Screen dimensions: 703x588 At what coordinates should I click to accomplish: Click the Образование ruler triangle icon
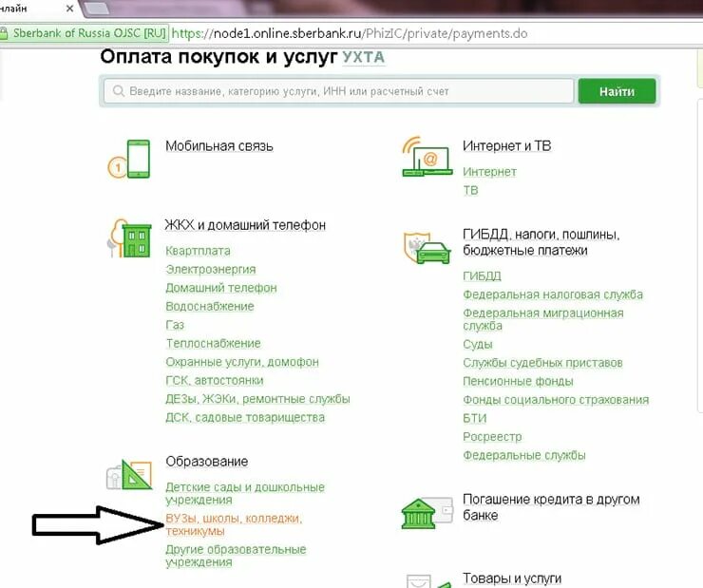[129, 475]
